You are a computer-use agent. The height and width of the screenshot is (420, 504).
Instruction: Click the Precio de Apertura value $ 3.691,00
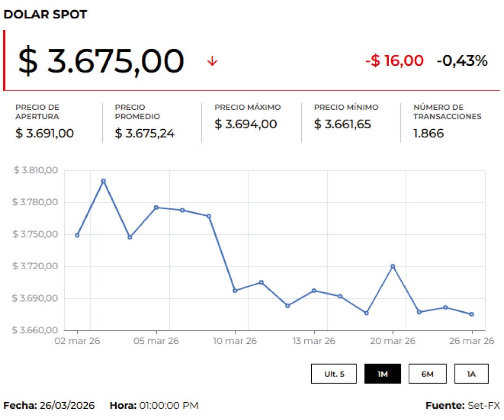click(x=45, y=133)
